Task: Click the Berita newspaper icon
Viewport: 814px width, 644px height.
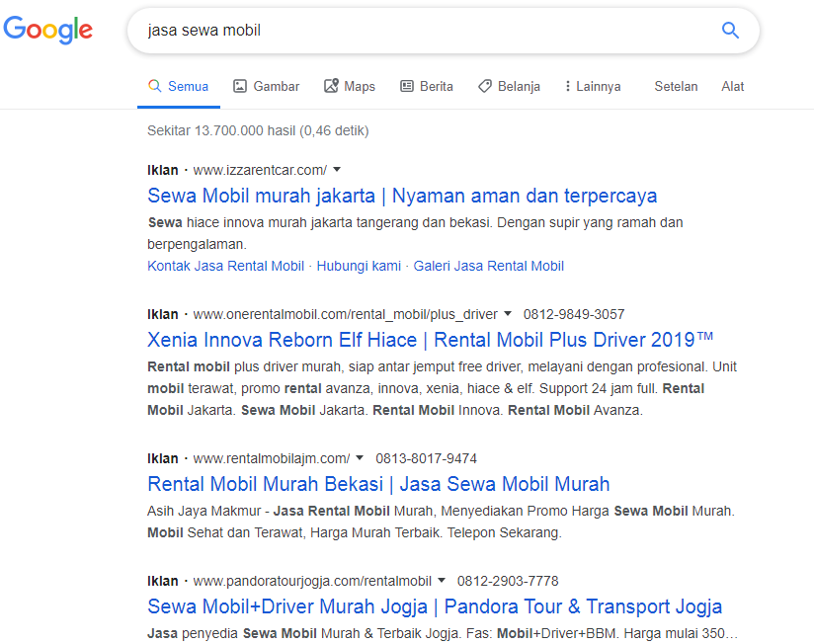Action: pyautogui.click(x=406, y=86)
